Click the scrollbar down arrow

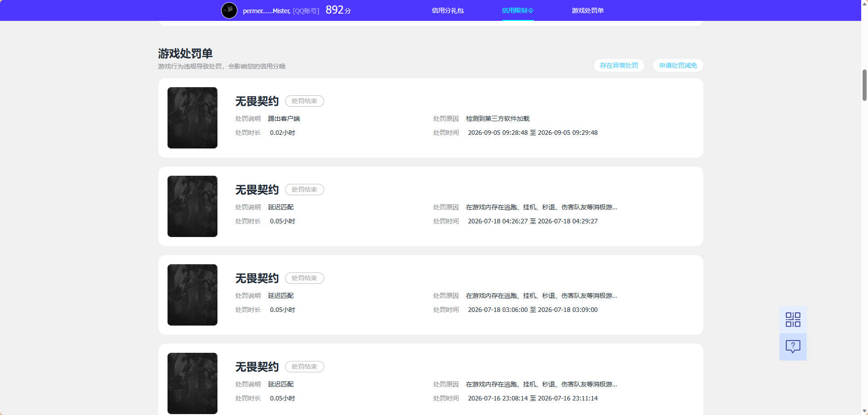864,411
